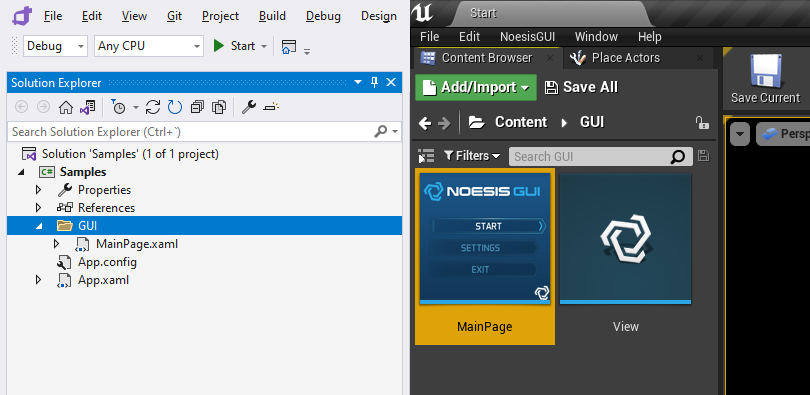Click the Home icon in Solution Explorer
This screenshot has width=810, height=395.
[x=66, y=107]
